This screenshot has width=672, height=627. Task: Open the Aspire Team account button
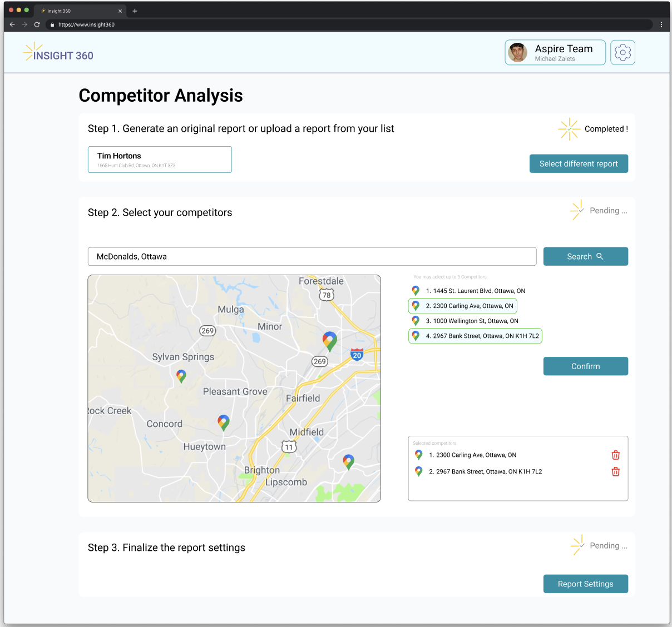click(x=555, y=53)
